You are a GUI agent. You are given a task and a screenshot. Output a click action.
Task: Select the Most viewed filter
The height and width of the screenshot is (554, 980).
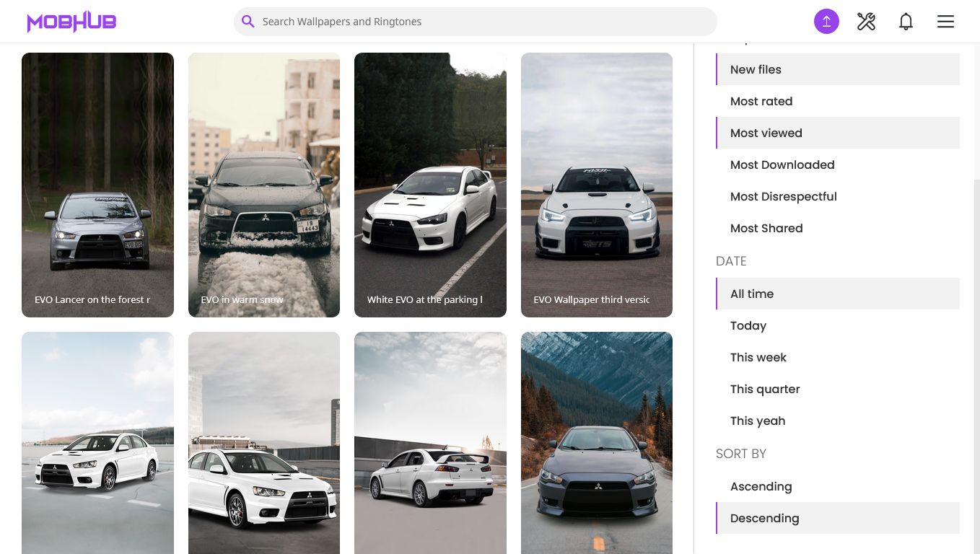pyautogui.click(x=838, y=133)
